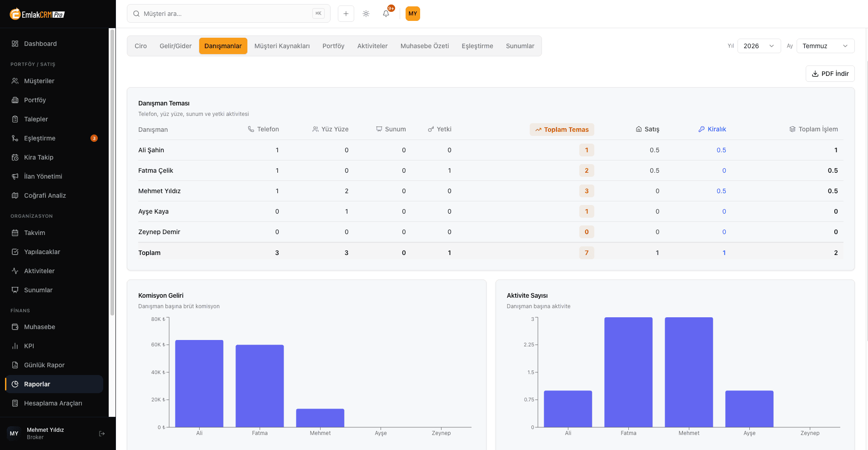
Task: Click the Toplam İşlem column header
Action: pyautogui.click(x=813, y=129)
